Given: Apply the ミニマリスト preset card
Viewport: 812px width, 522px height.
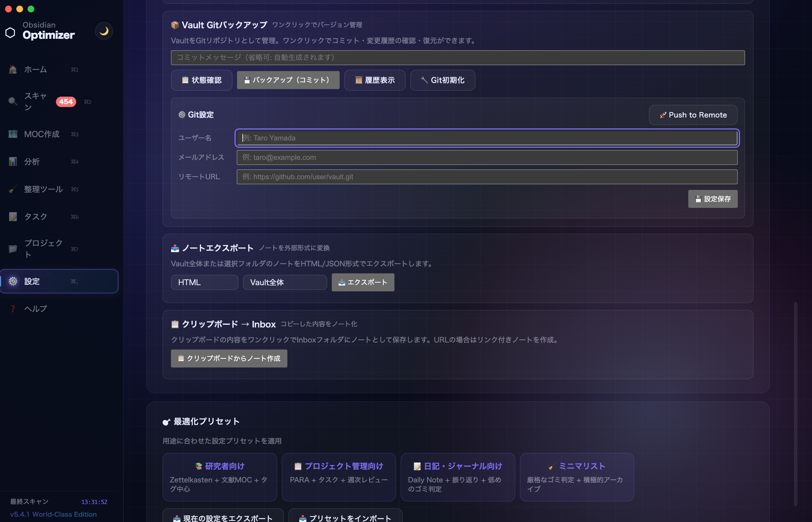Looking at the screenshot, I should click(577, 477).
